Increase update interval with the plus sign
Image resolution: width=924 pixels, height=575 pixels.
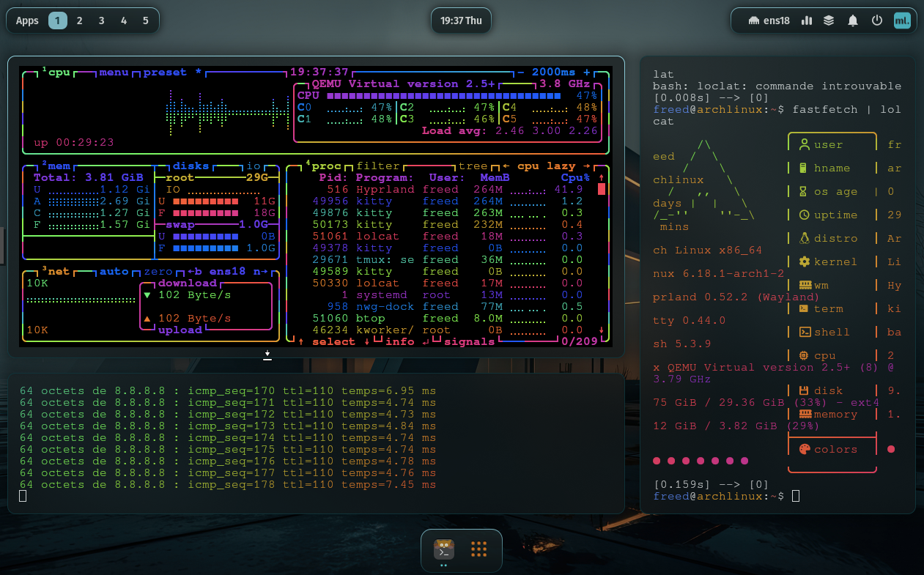pos(586,73)
